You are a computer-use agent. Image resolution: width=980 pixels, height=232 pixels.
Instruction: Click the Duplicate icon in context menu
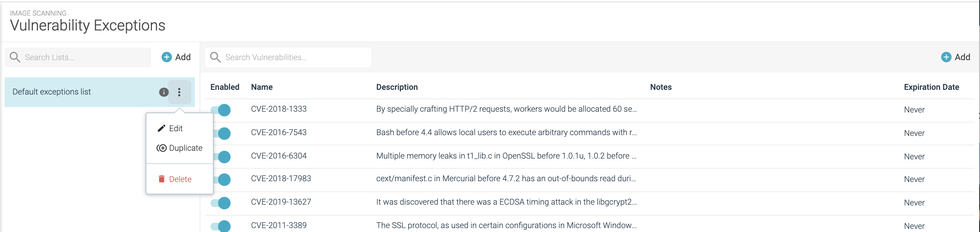tap(161, 148)
